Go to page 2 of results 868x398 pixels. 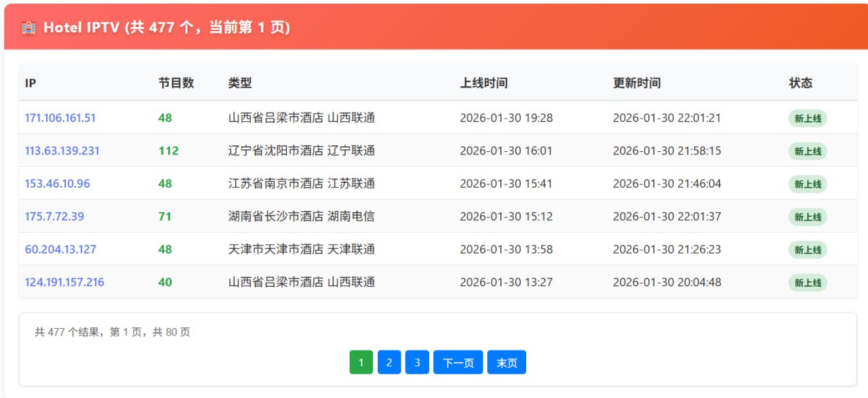[389, 362]
